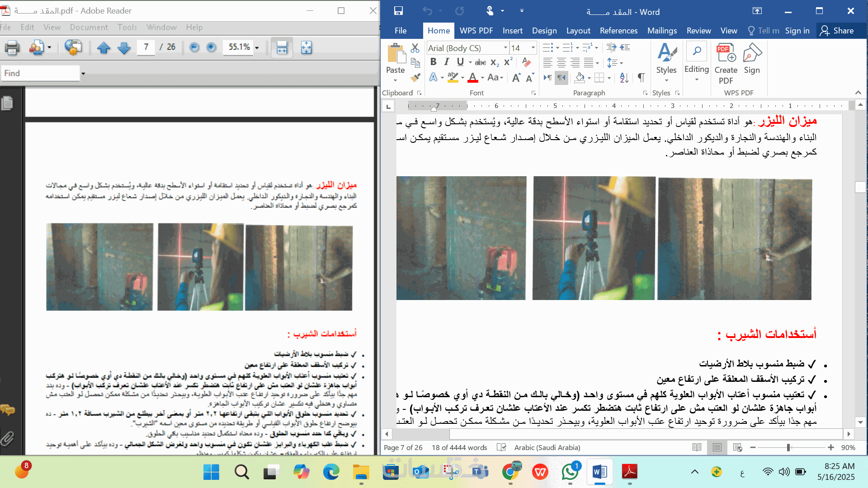Image resolution: width=868 pixels, height=488 pixels.
Task: Click the Clear All Formatting eraser icon
Action: point(526,62)
